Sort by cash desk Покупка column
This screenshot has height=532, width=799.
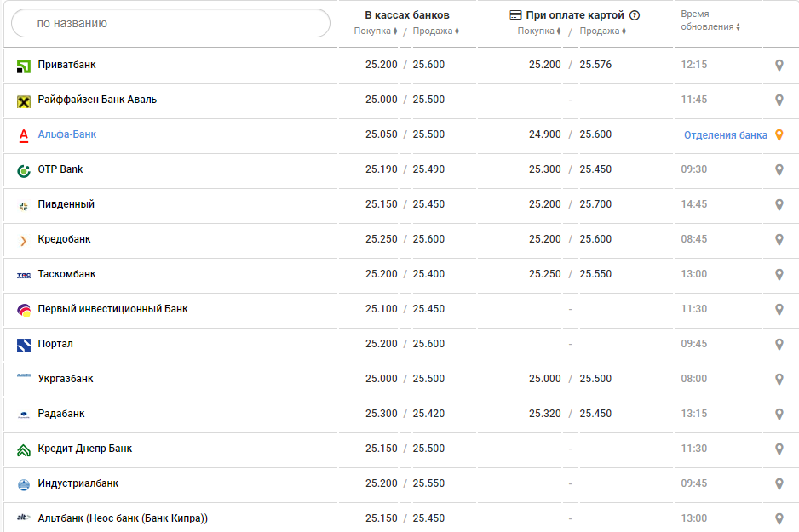point(376,31)
